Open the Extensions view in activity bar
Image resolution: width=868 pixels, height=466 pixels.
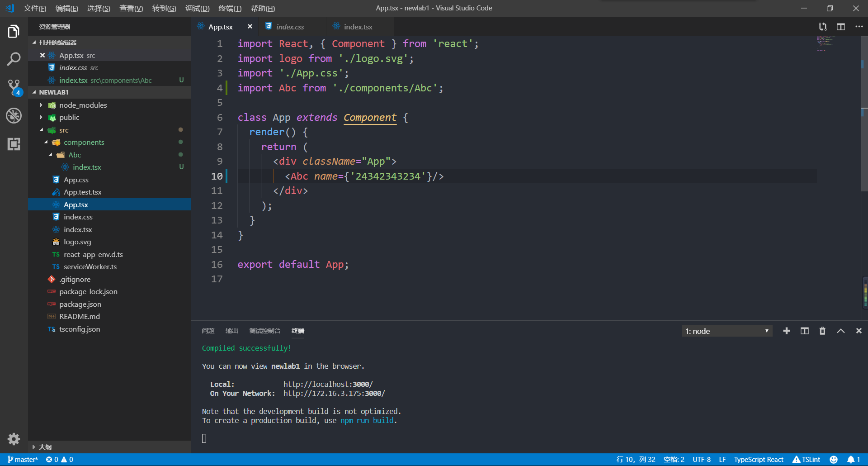[x=14, y=144]
